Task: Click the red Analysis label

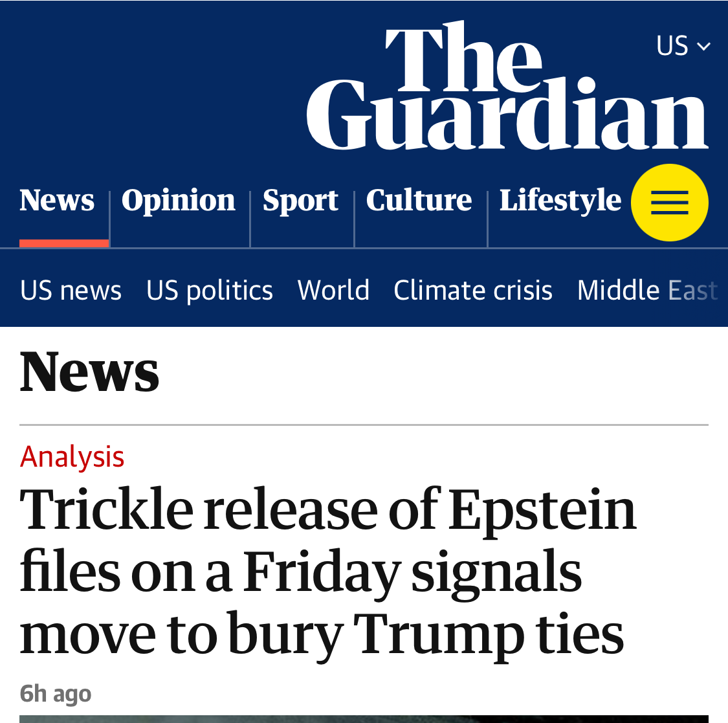Action: click(72, 457)
